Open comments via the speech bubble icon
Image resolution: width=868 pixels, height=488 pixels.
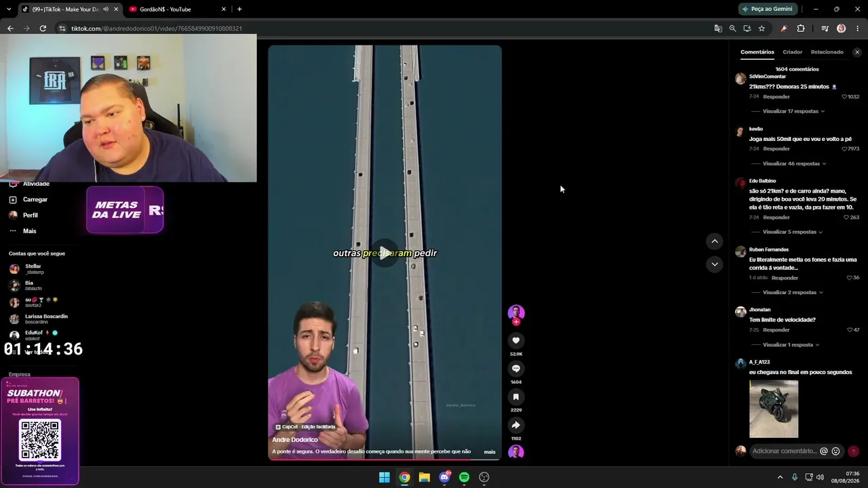click(x=516, y=369)
